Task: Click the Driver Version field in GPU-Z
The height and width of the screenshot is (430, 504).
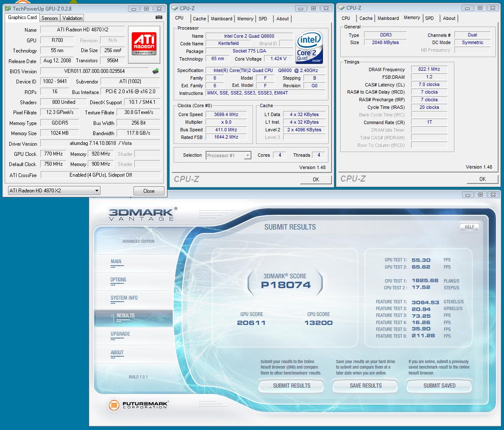Action: [100, 143]
